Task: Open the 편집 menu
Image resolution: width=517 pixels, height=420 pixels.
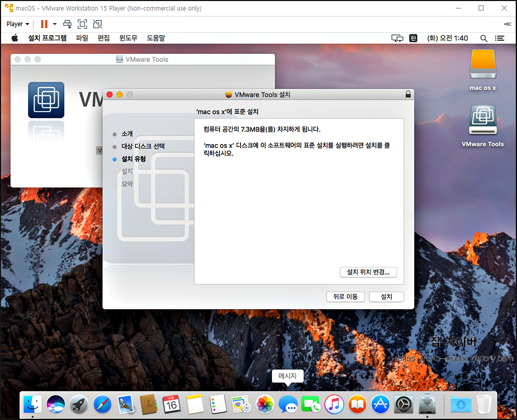Action: [104, 38]
